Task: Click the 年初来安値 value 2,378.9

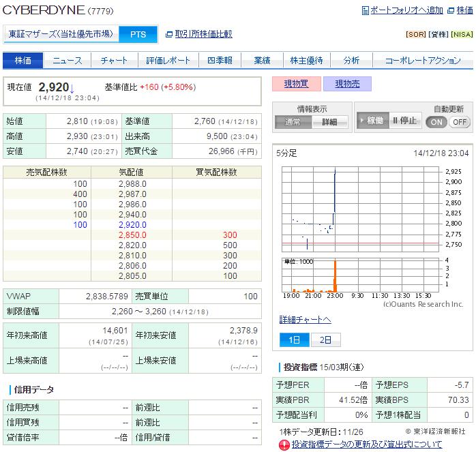Action: click(243, 331)
